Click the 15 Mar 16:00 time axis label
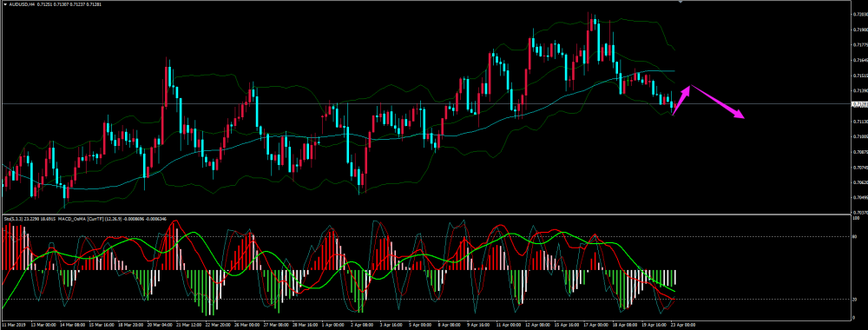 [102, 325]
